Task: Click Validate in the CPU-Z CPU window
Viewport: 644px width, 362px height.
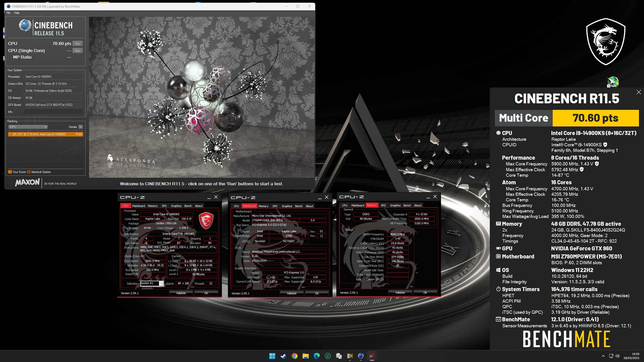Action: click(x=181, y=293)
